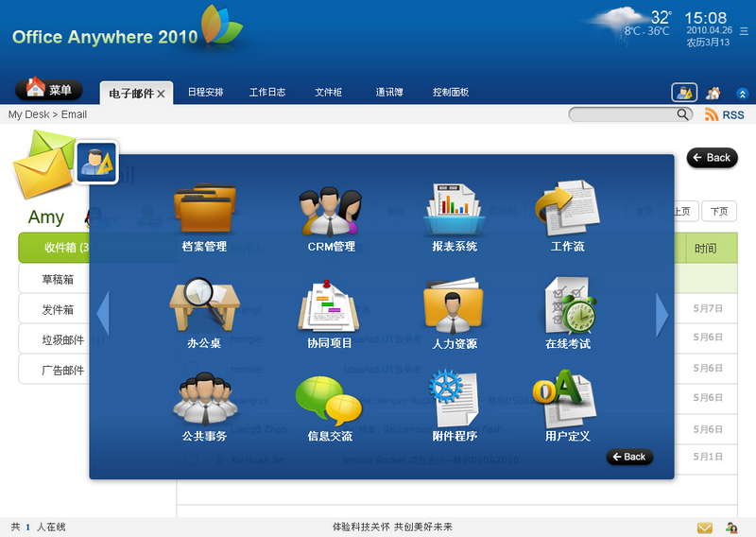Open the 人力资源 HR icon
Viewport: 756px width, 537px height.
pos(454,306)
